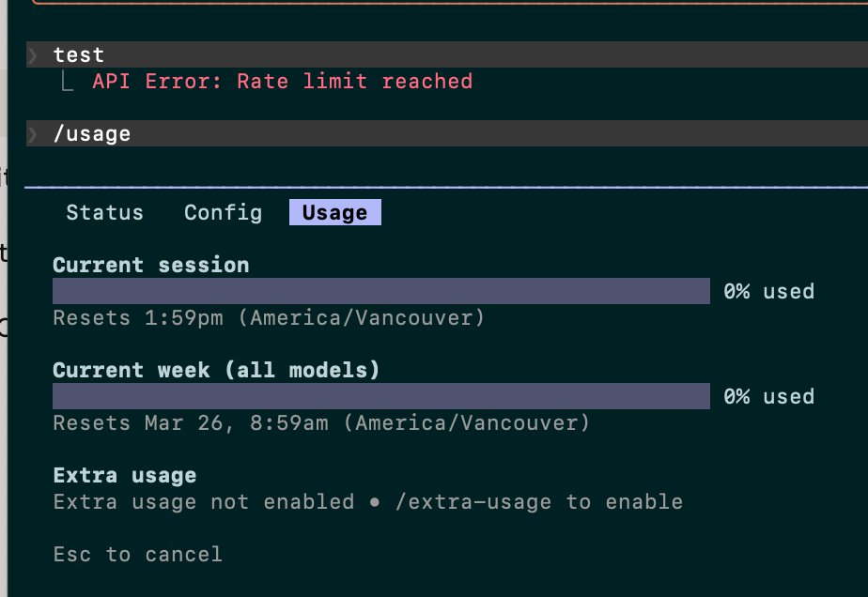Click the 'Esc to cancel' hint

[138, 555]
